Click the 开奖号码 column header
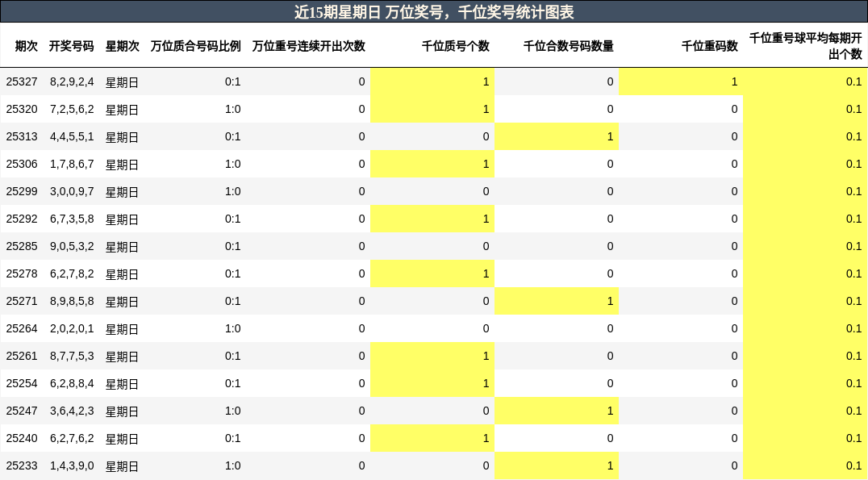This screenshot has height=480, width=868. pos(73,46)
